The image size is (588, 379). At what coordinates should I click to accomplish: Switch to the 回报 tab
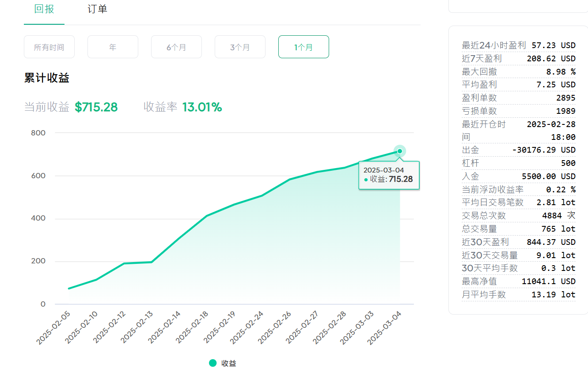[44, 9]
